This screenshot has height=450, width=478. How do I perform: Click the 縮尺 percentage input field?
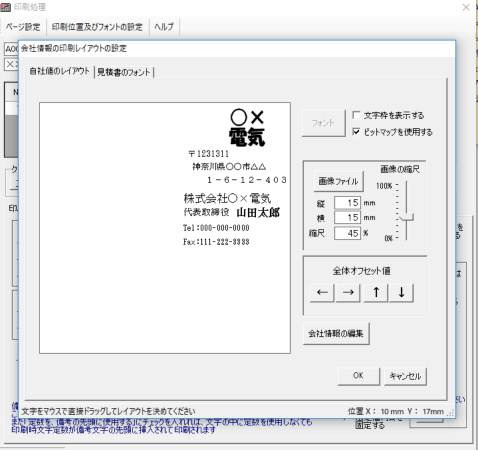point(347,233)
